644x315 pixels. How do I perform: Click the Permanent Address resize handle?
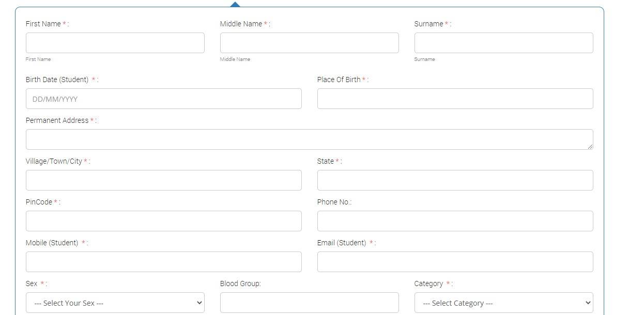coord(590,147)
